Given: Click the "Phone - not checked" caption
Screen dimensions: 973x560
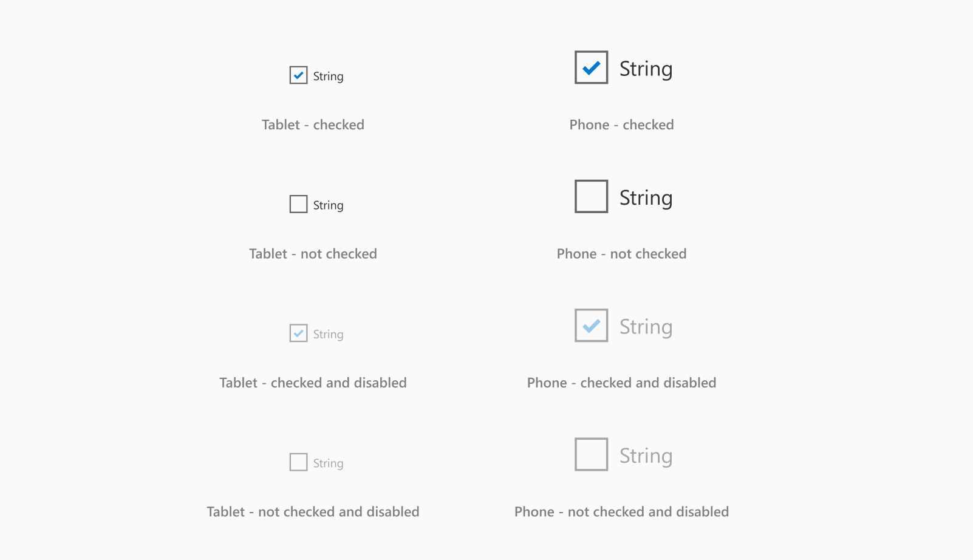Looking at the screenshot, I should point(621,254).
